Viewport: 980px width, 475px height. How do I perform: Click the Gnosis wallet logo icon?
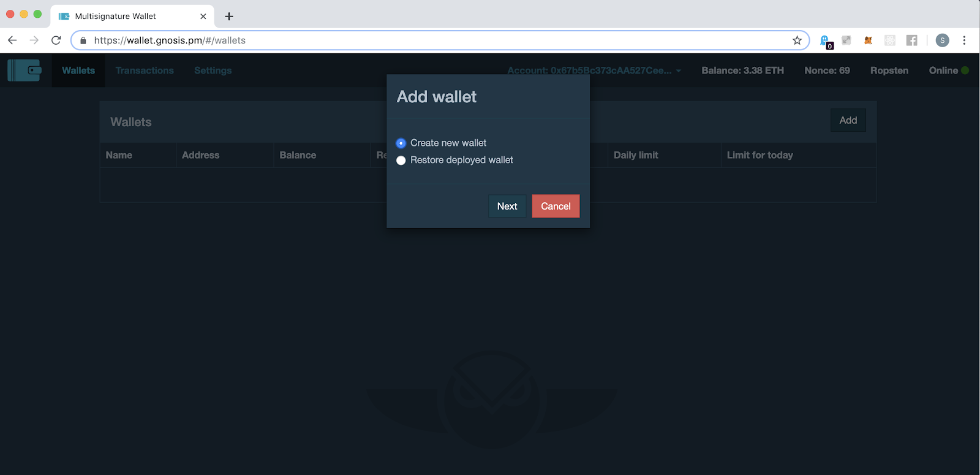coord(24,70)
